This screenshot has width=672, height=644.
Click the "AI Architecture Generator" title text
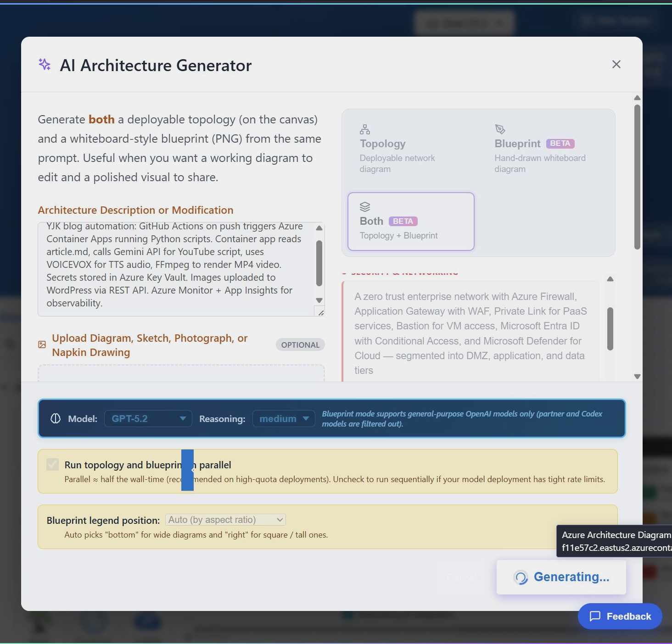click(156, 65)
